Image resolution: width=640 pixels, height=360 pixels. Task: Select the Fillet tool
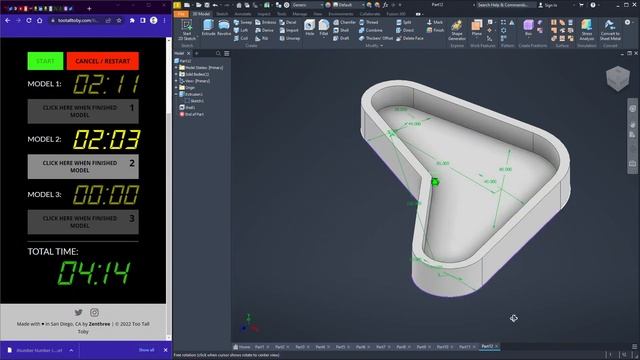[x=324, y=27]
